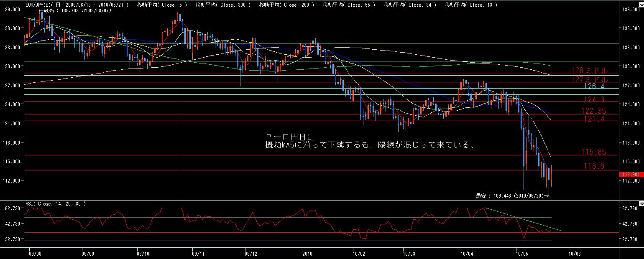
Task: Click the 10/04 date axis marker
Action: (466, 253)
